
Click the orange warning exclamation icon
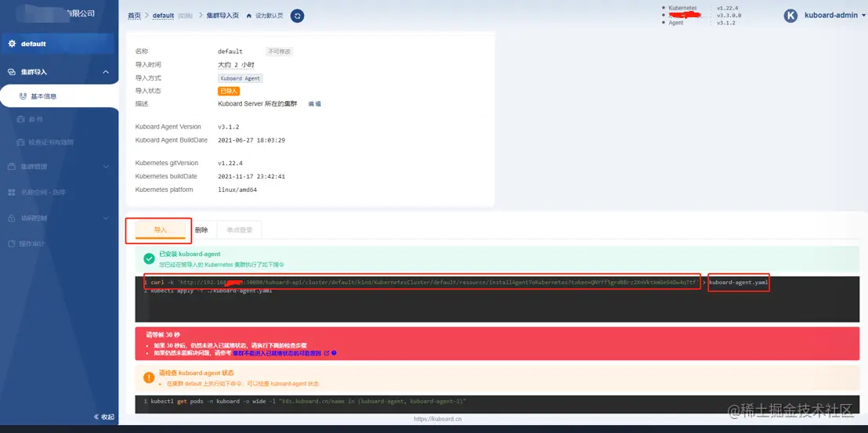[x=149, y=377]
